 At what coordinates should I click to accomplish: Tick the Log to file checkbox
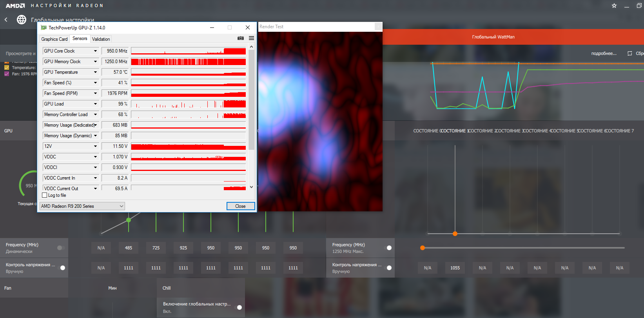click(x=44, y=195)
